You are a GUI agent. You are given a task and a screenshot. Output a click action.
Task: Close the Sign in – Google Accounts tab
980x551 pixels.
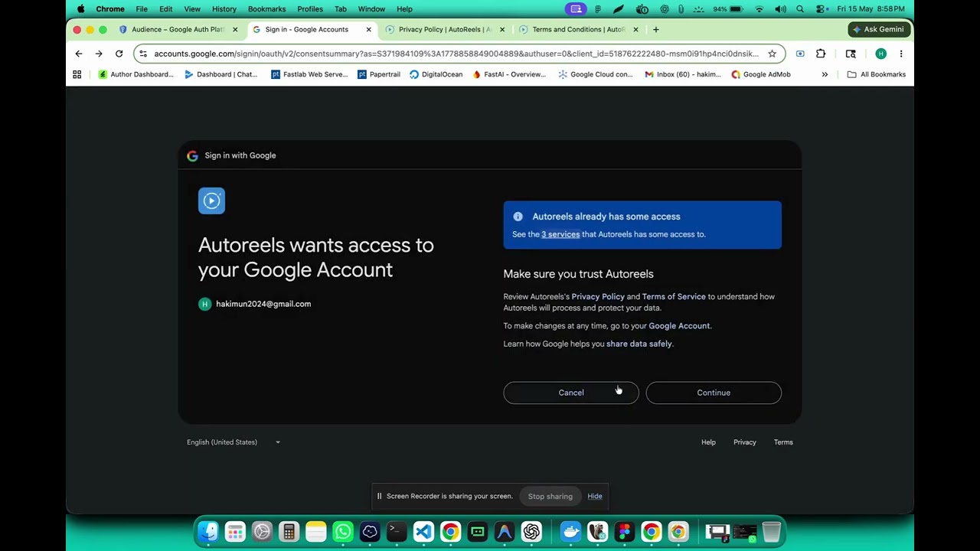coord(368,29)
